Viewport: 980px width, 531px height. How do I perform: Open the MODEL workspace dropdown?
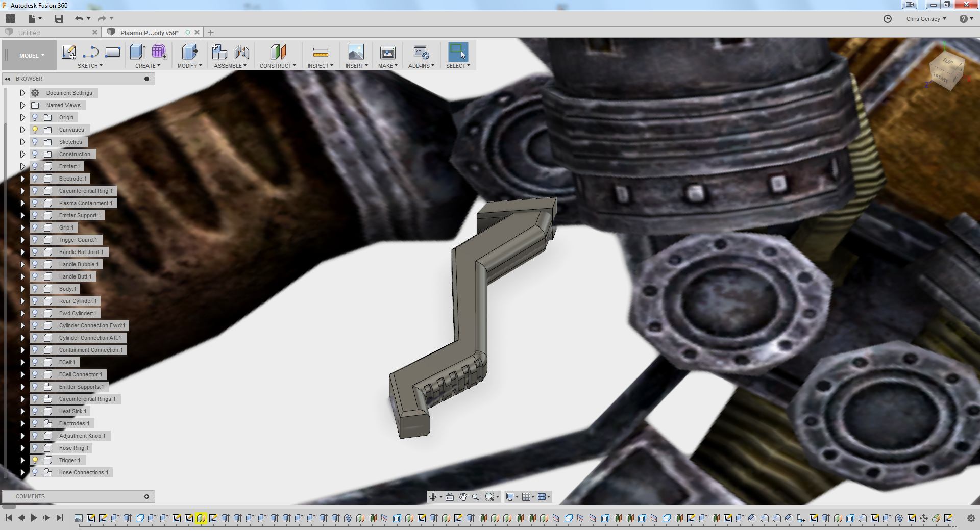click(x=32, y=56)
